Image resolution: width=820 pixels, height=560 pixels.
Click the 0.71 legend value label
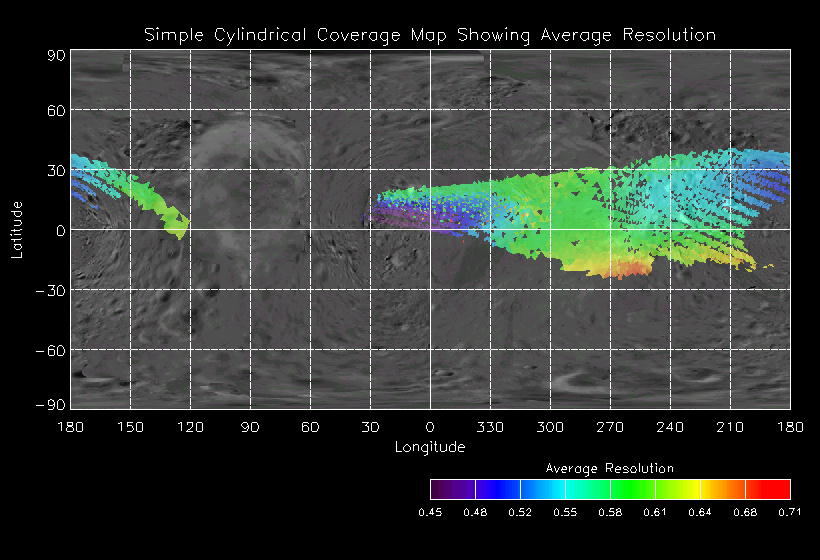pos(790,512)
